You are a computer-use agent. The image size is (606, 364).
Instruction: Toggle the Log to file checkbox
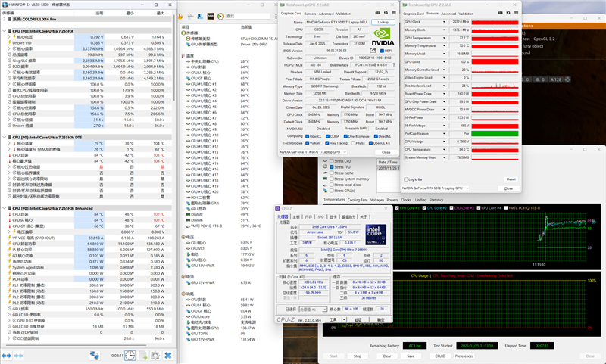[x=405, y=179]
